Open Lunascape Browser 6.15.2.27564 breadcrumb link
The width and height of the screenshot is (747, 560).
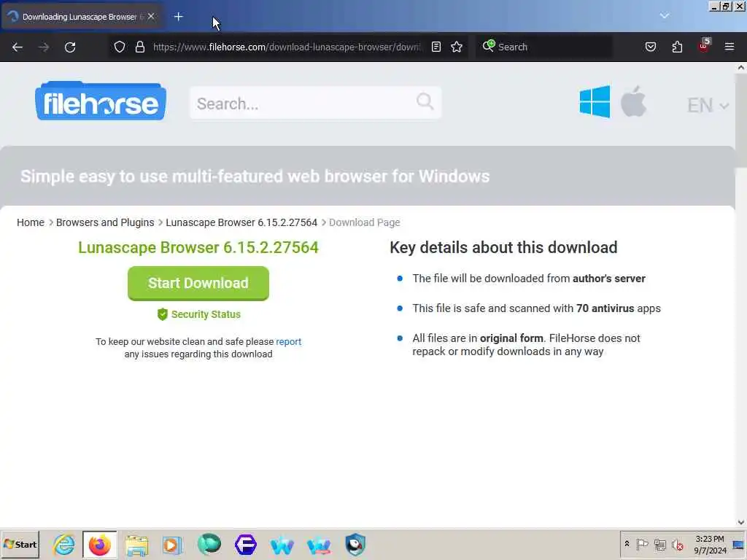pyautogui.click(x=241, y=222)
